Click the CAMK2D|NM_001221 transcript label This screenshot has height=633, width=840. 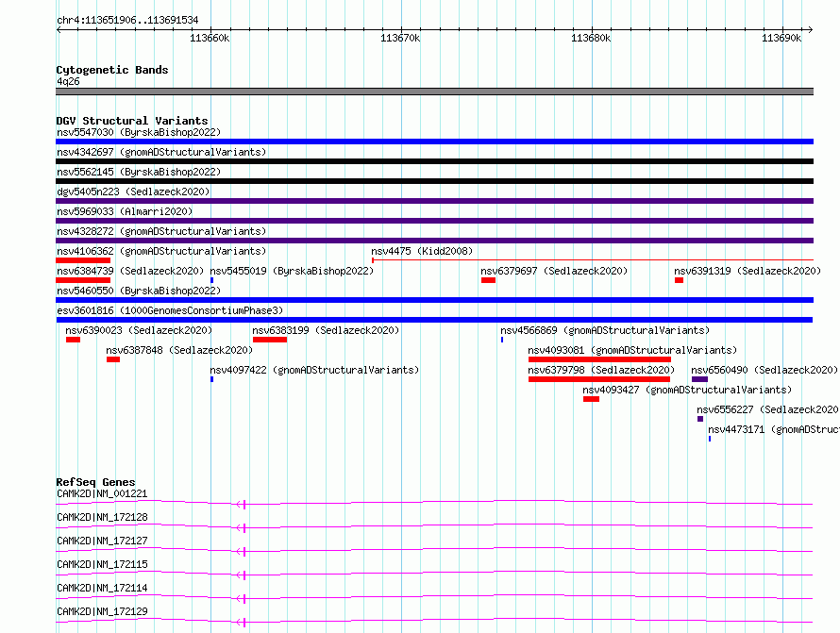click(x=102, y=493)
